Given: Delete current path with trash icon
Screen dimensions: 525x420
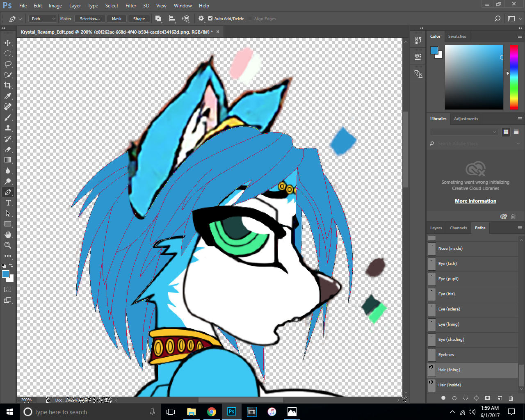Looking at the screenshot, I should click(x=511, y=398).
